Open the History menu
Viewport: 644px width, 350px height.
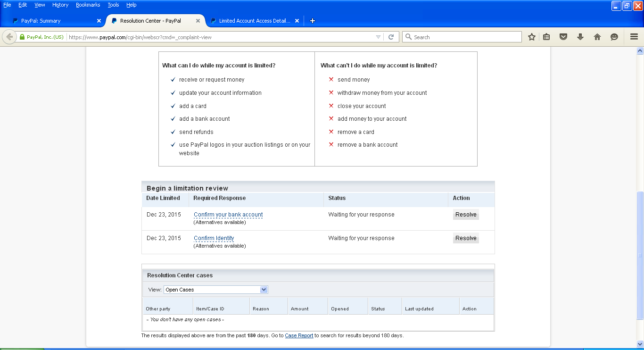[60, 5]
